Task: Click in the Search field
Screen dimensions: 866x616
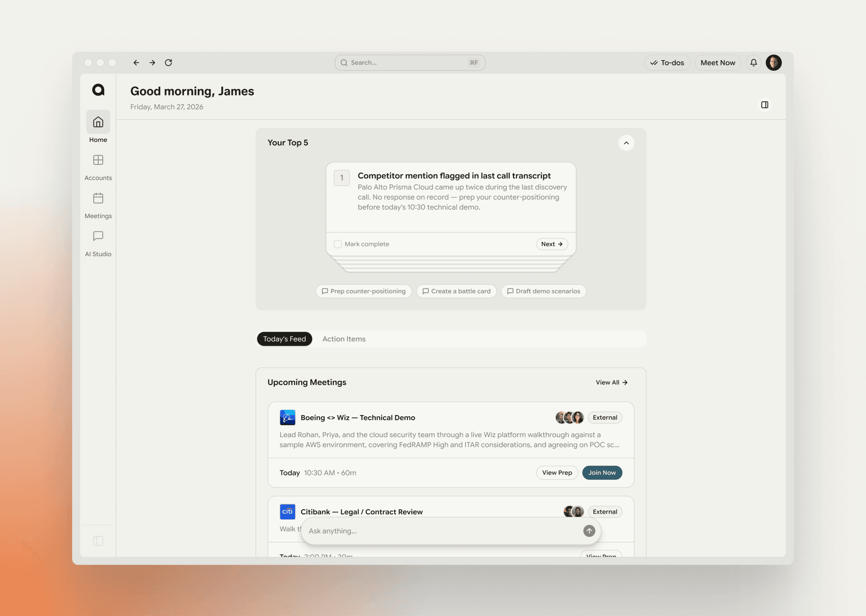Action: point(410,63)
